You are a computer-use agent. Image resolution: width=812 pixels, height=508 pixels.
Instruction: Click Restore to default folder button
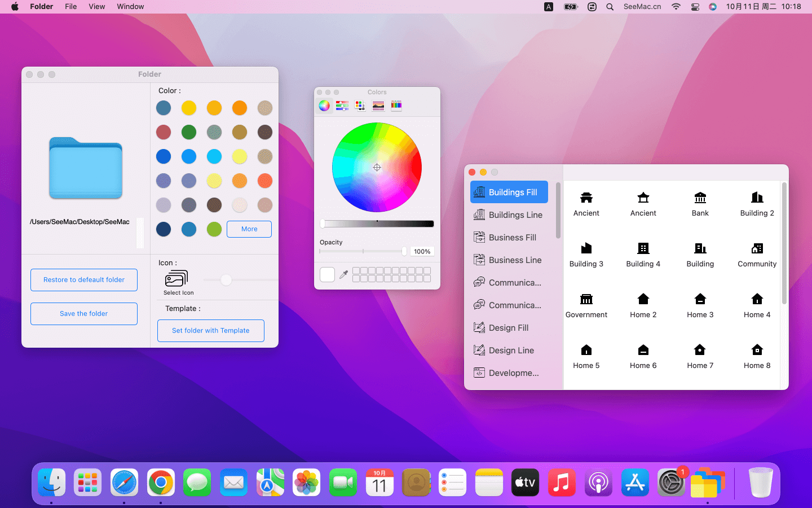tap(84, 280)
